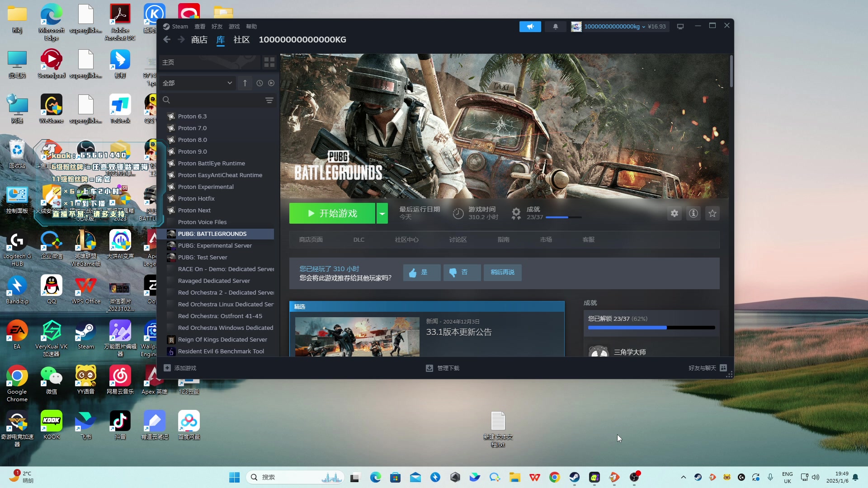The width and height of the screenshot is (868, 488).
Task: Open the 指南 link
Action: click(x=504, y=240)
